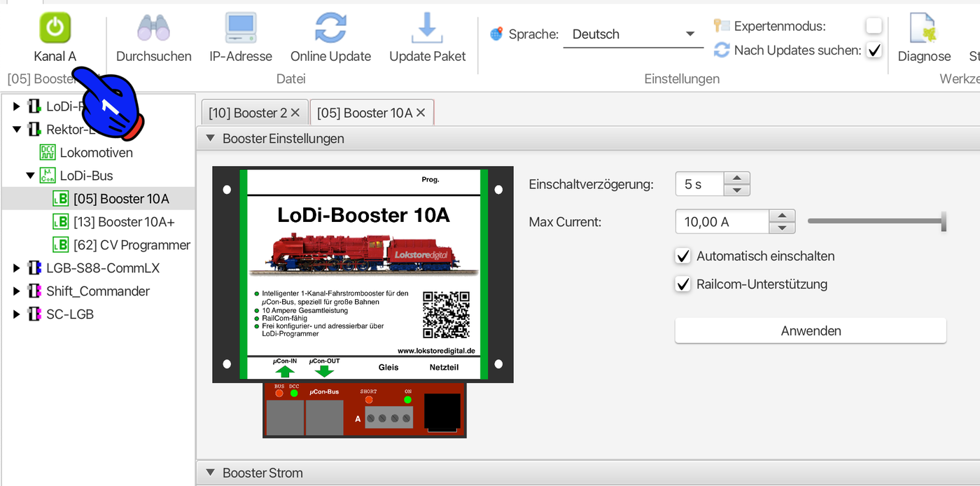Click the Lokomotiven DCC icon

click(48, 152)
